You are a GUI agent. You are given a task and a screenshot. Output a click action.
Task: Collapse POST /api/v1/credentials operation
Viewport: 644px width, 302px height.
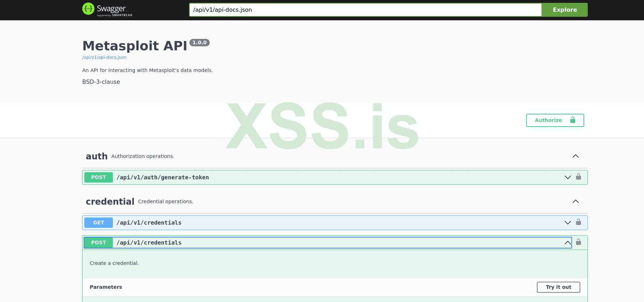pos(568,242)
